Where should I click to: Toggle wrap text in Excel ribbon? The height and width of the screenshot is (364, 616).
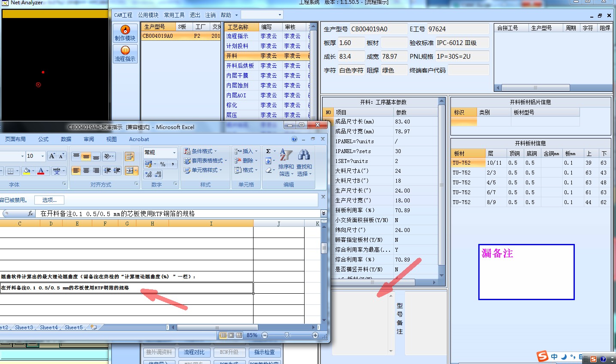pyautogui.click(x=129, y=156)
